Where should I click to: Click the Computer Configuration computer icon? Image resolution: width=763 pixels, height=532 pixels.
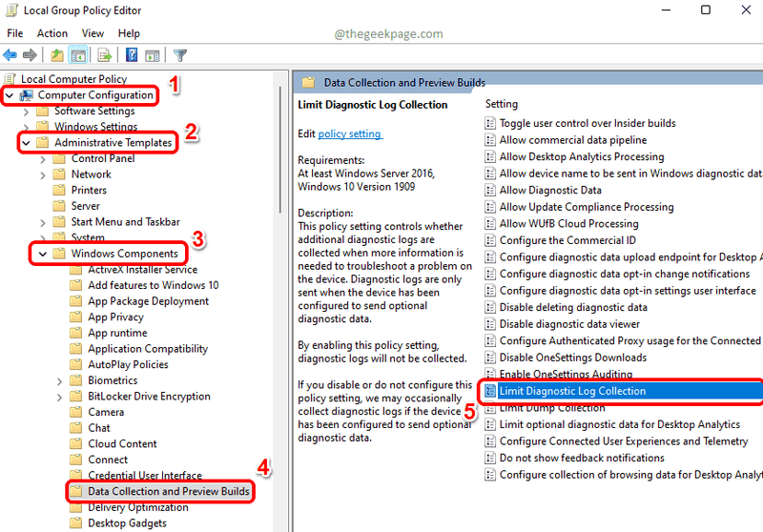point(27,95)
